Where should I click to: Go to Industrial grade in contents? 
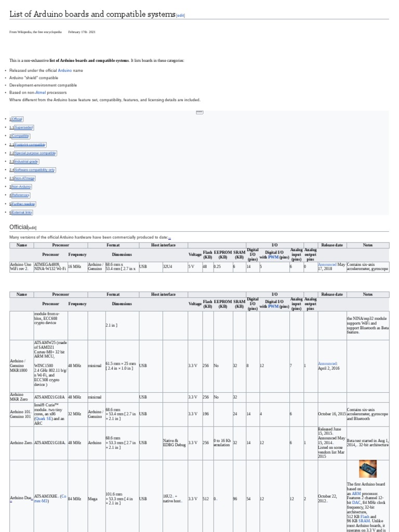26,162
